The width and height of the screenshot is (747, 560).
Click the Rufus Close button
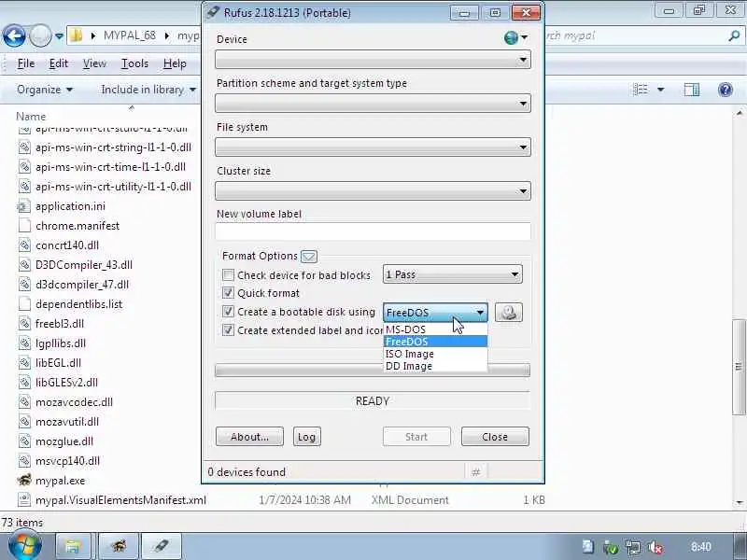pos(495,437)
